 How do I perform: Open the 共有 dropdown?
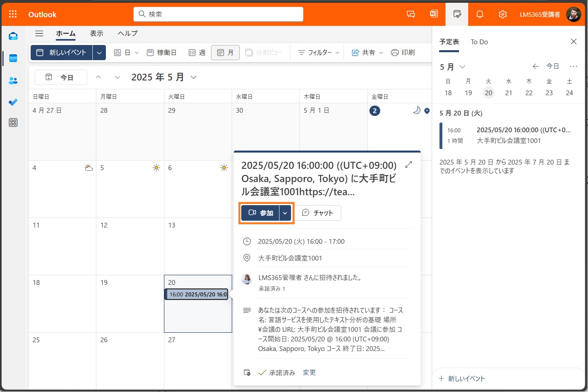tap(367, 53)
